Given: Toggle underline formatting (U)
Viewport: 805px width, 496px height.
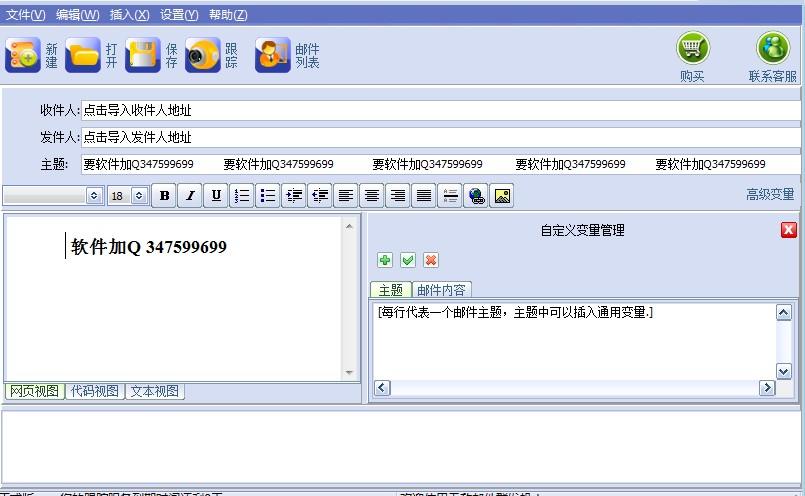Looking at the screenshot, I should [x=216, y=196].
